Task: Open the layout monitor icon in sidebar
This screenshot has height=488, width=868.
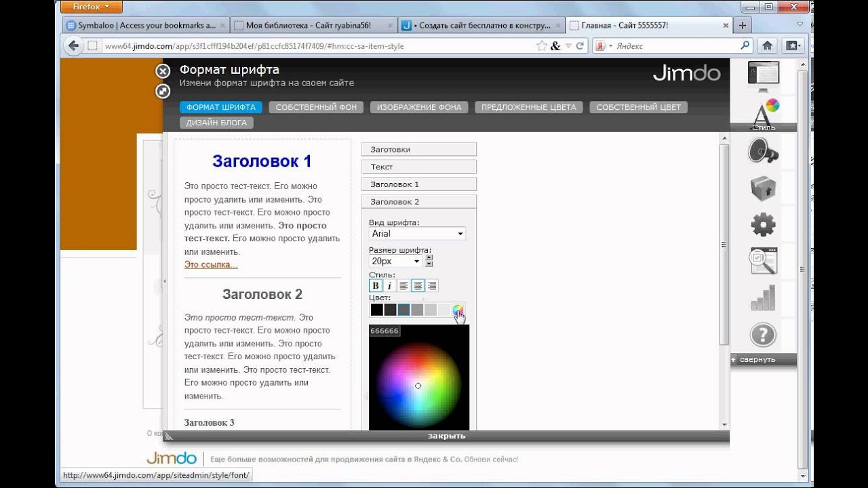Action: [764, 76]
